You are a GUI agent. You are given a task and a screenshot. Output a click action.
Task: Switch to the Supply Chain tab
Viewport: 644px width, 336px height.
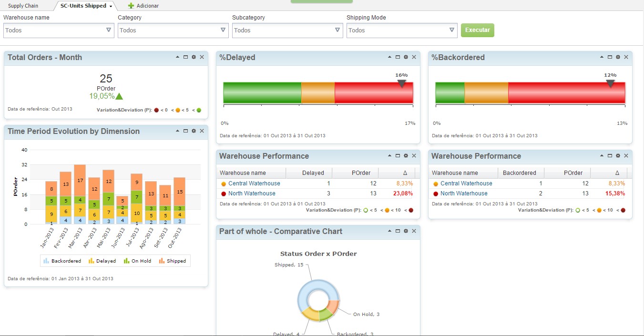[x=23, y=6]
